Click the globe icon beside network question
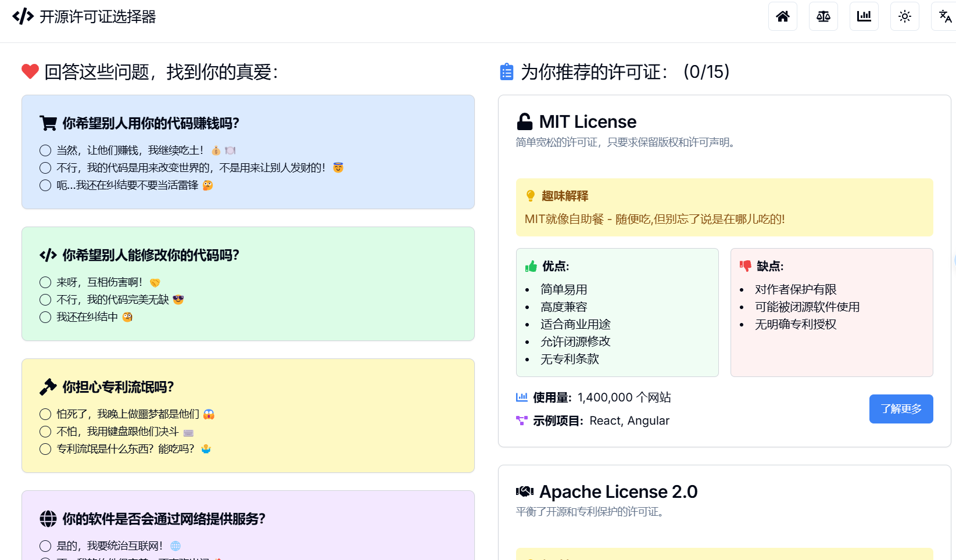Screen dimensions: 956x560 click(x=48, y=519)
